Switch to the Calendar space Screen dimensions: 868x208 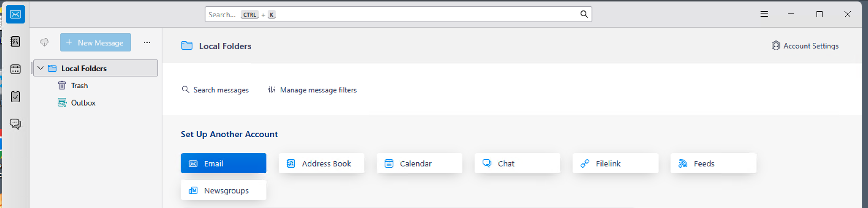tap(16, 69)
